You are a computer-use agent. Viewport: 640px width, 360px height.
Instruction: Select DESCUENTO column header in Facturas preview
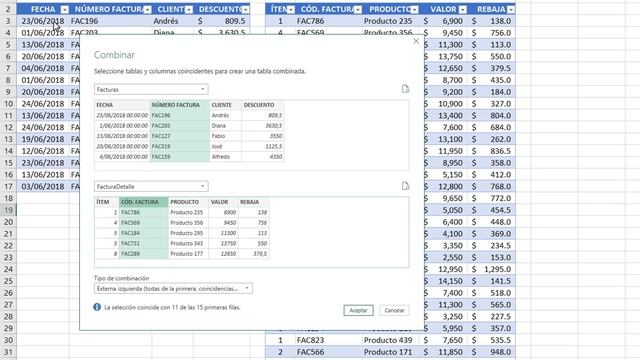tap(263, 105)
